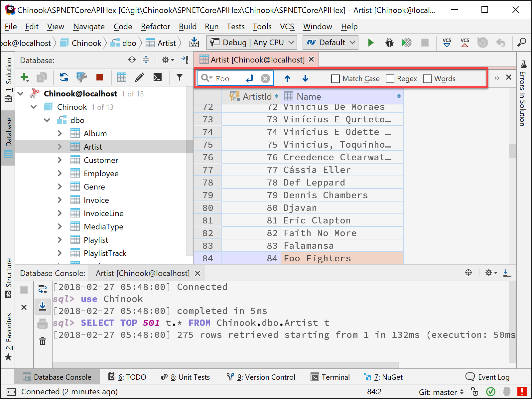The height and width of the screenshot is (399, 532).
Task: Open the Default run configuration dropdown
Action: pyautogui.click(x=331, y=43)
